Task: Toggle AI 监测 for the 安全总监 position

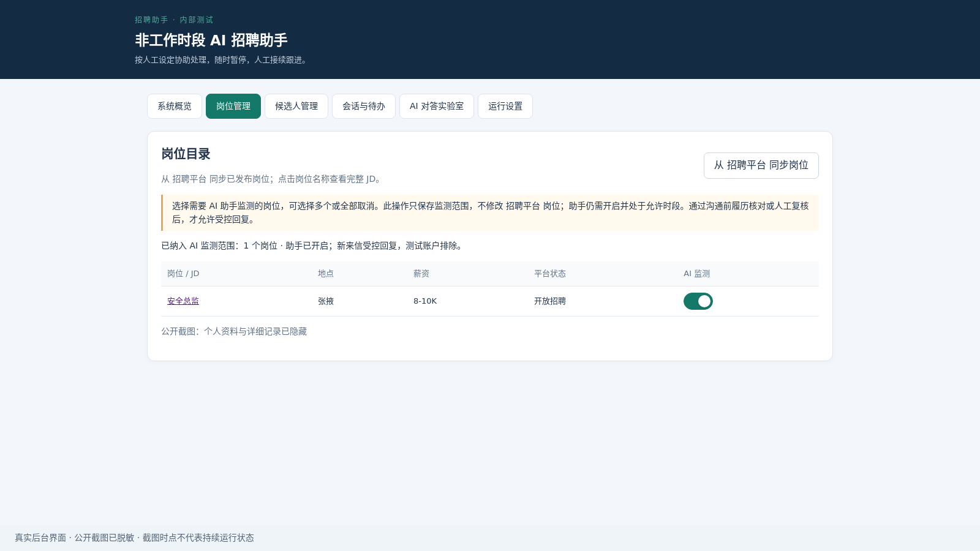Action: 698,301
